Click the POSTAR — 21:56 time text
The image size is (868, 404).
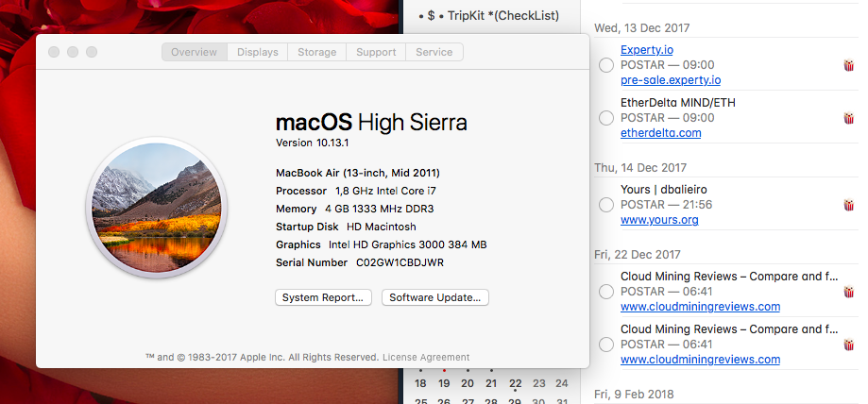(x=667, y=204)
